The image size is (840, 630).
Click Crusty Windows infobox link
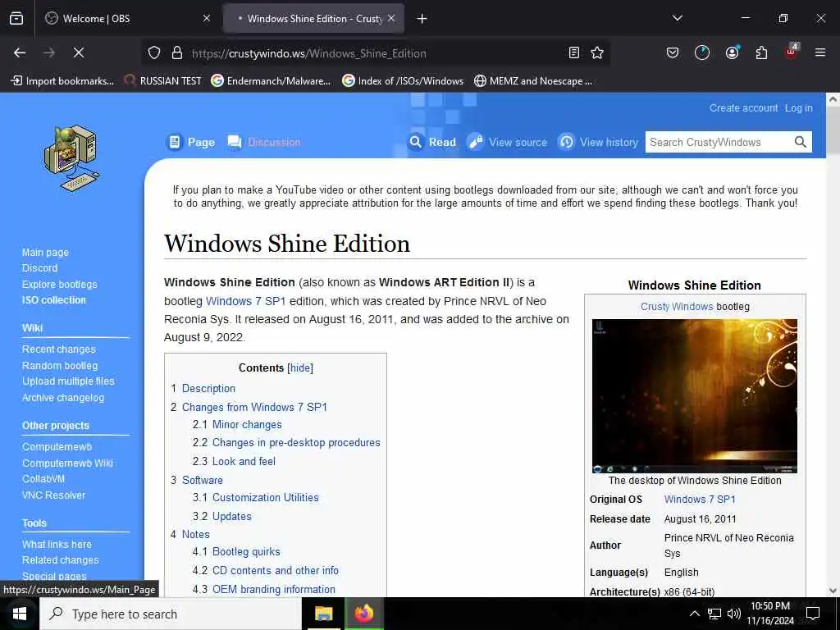click(677, 307)
